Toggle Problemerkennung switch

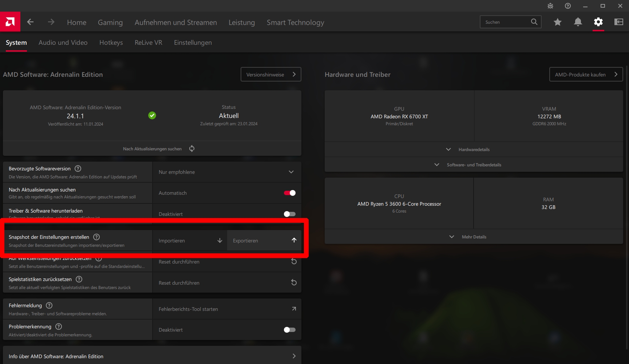pyautogui.click(x=290, y=330)
